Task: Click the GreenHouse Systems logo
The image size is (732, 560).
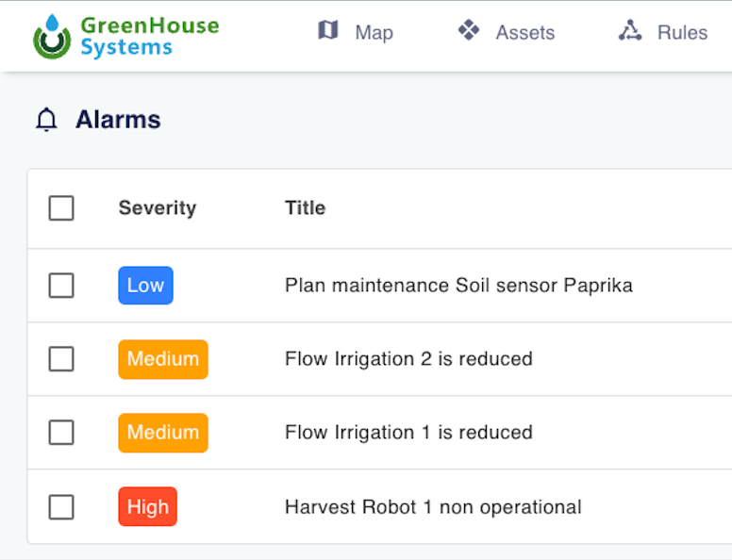Action: 126,36
